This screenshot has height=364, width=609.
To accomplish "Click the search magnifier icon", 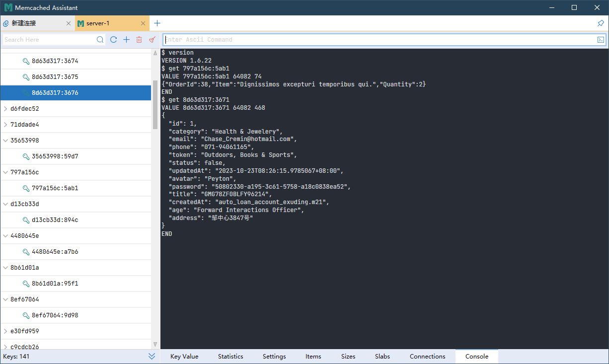I will tap(100, 40).
